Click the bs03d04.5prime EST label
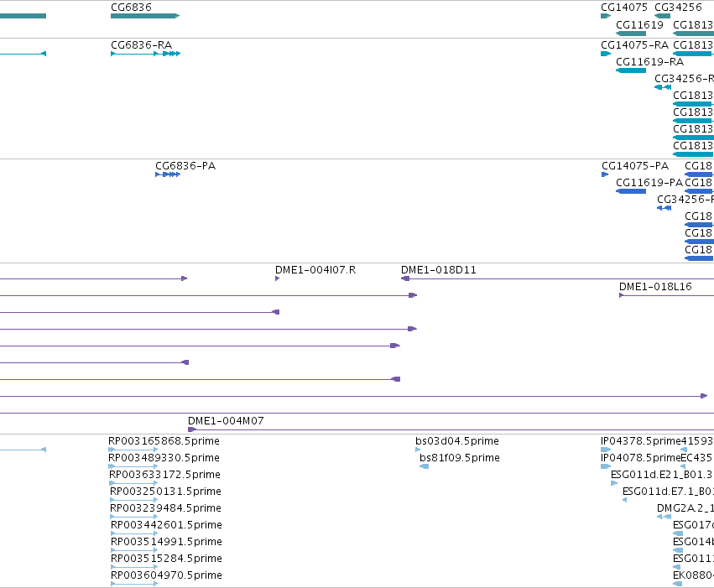Screen dimensions: 714x588 point(457,441)
